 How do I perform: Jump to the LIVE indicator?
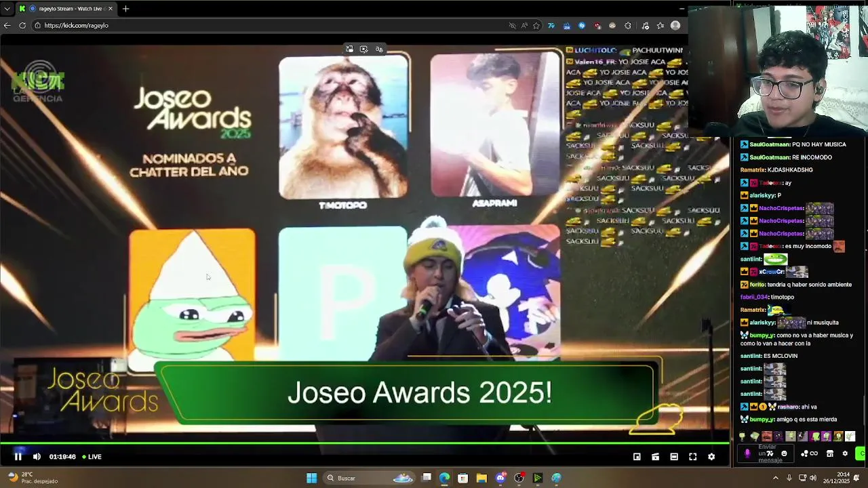click(x=92, y=457)
